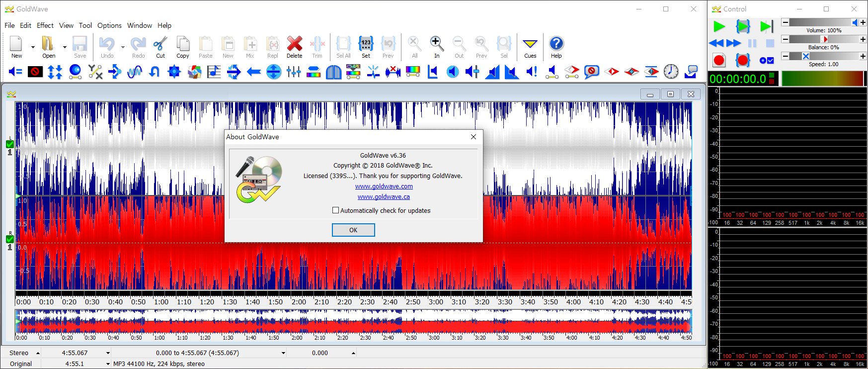Open the Tool menu
The height and width of the screenshot is (369, 868).
(x=85, y=25)
